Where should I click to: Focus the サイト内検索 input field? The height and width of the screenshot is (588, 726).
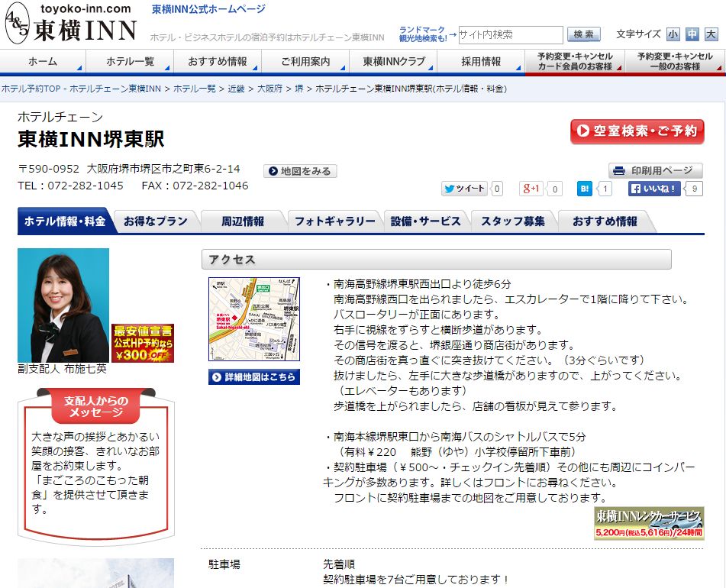(511, 34)
